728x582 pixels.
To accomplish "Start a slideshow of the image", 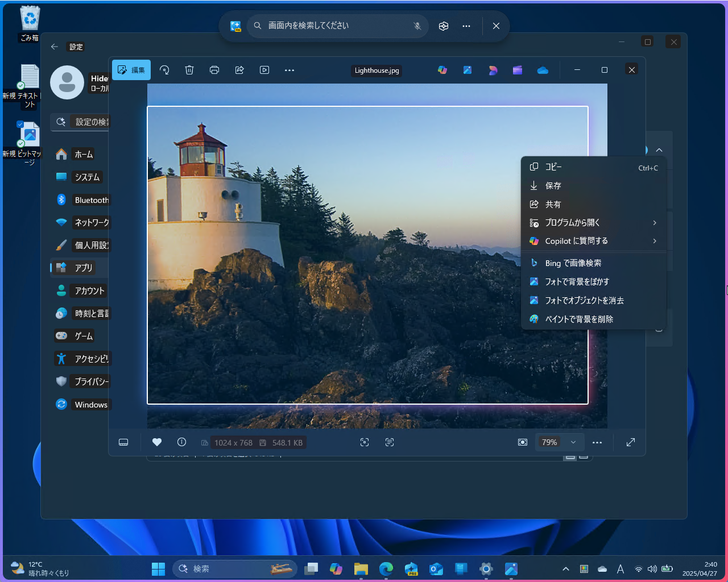I will click(264, 70).
